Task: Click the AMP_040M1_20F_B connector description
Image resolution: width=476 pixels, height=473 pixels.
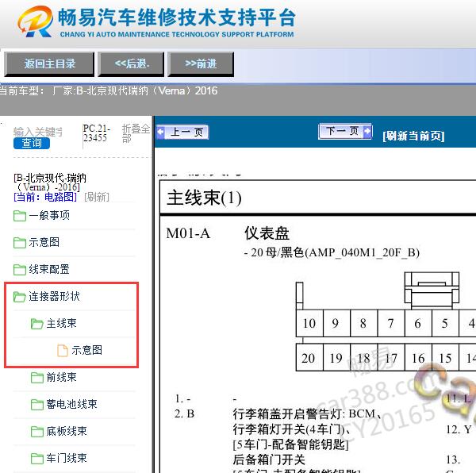Action: [x=332, y=252]
